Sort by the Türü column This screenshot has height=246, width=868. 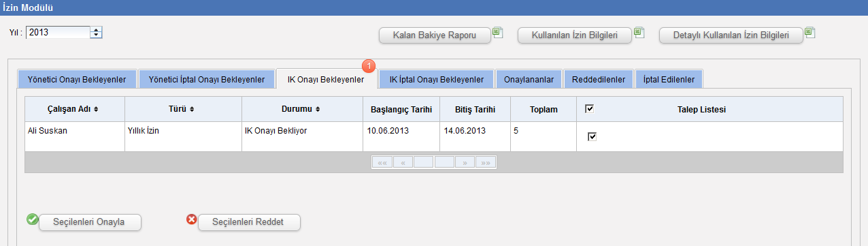(182, 109)
